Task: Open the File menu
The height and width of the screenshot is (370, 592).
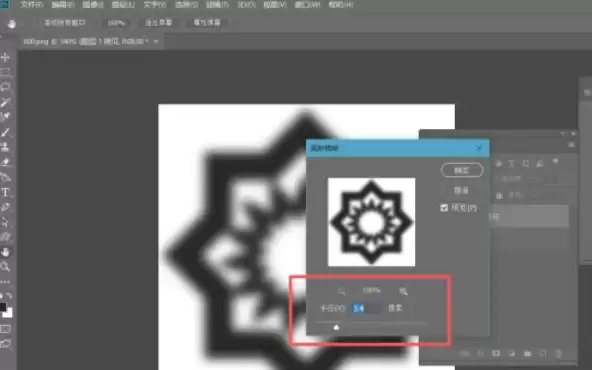Action: (32, 5)
